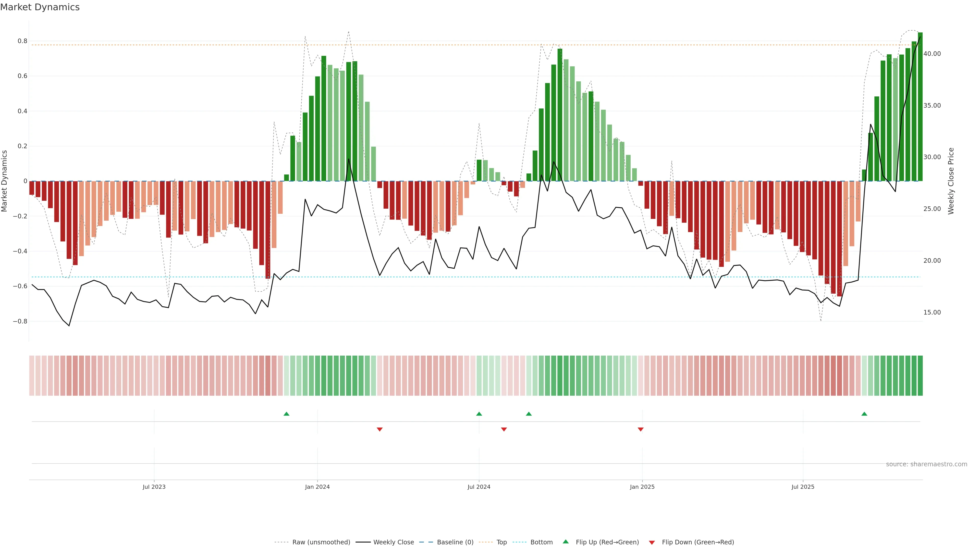Toggle the Baseline (0) legend entry
980x551 pixels.
coord(455,542)
